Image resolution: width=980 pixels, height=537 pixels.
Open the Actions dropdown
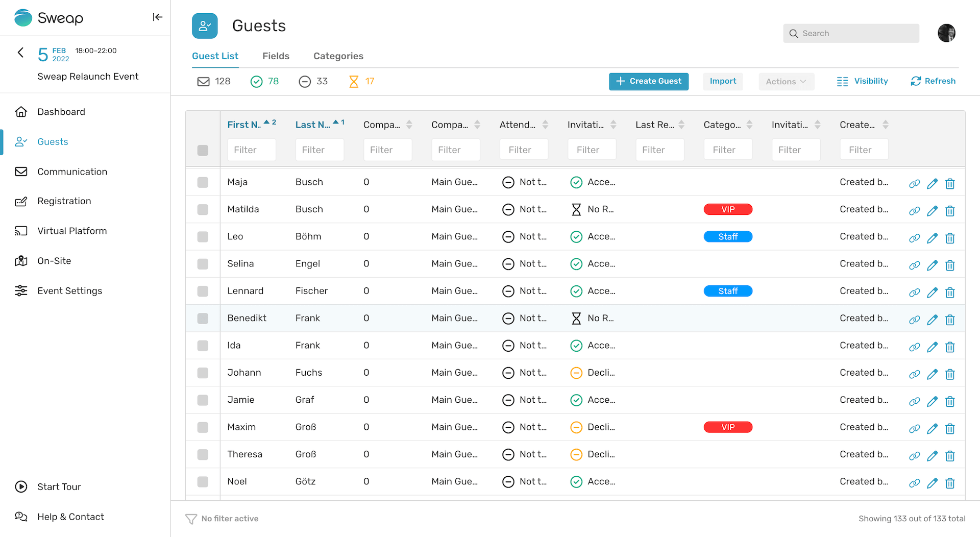[786, 82]
